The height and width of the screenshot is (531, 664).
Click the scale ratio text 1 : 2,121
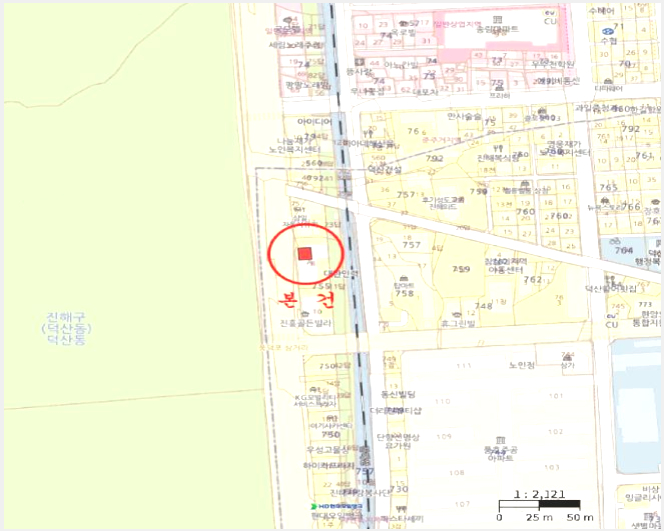539,494
